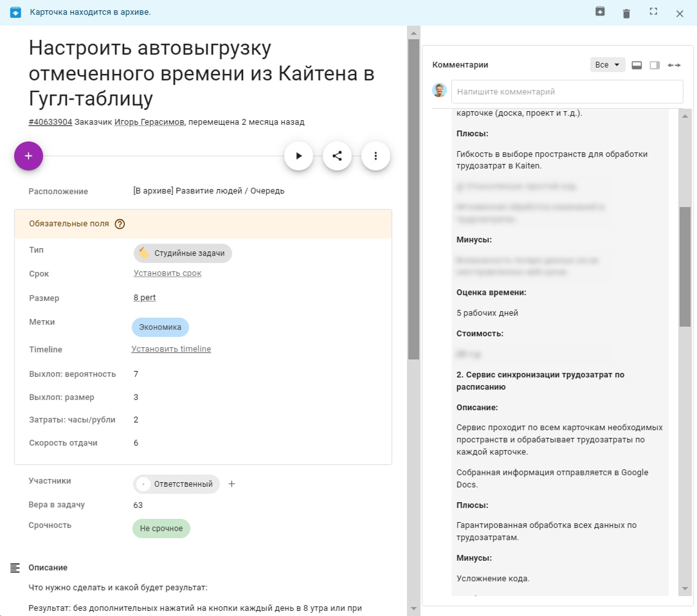Switch comments panel to bottom layout
This screenshot has height=616, width=697.
click(637, 65)
